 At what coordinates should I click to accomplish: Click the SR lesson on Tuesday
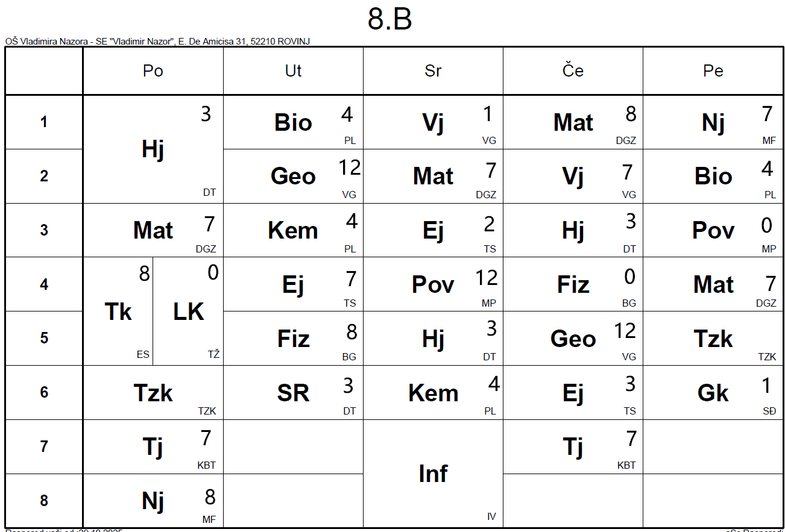coord(293,393)
